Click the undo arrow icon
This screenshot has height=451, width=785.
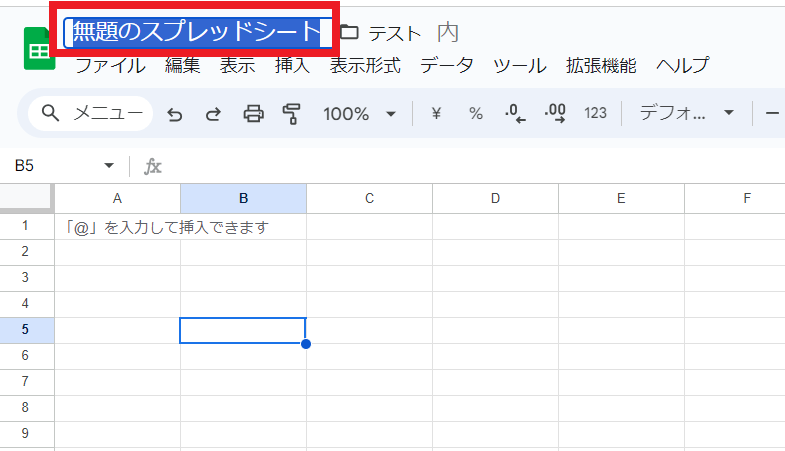tap(175, 114)
